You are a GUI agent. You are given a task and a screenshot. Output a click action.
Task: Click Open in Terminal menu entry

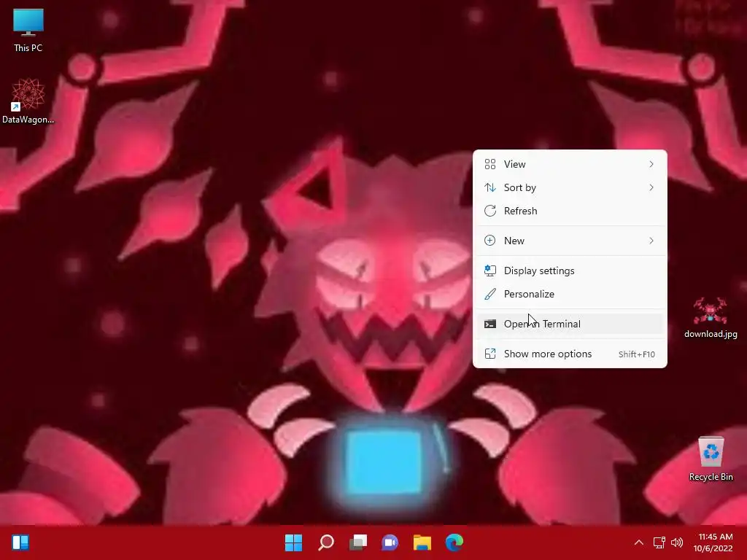pyautogui.click(x=570, y=324)
